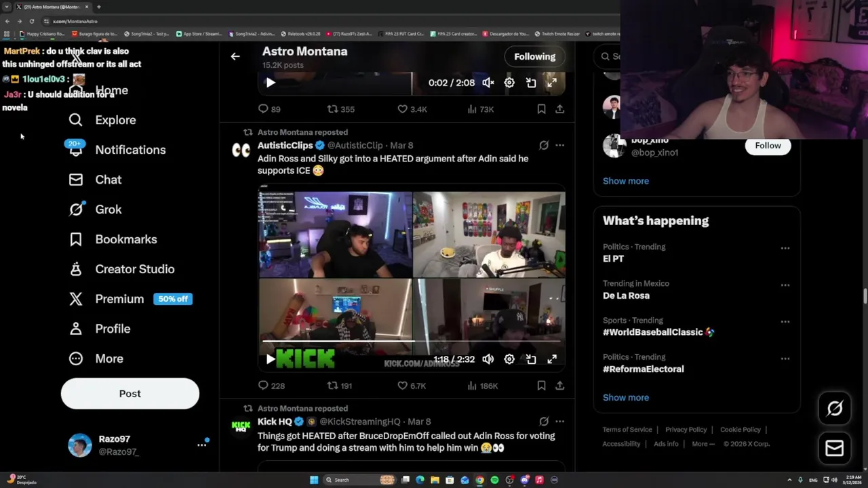Expand the Kick video to fullscreen
This screenshot has height=488, width=868.
click(552, 359)
